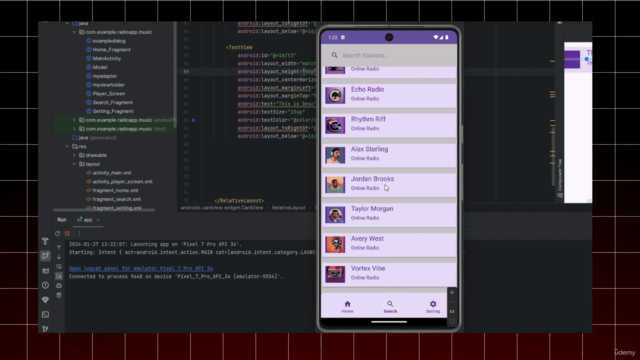Collapse the res folder
The image size is (640, 360).
(x=67, y=146)
